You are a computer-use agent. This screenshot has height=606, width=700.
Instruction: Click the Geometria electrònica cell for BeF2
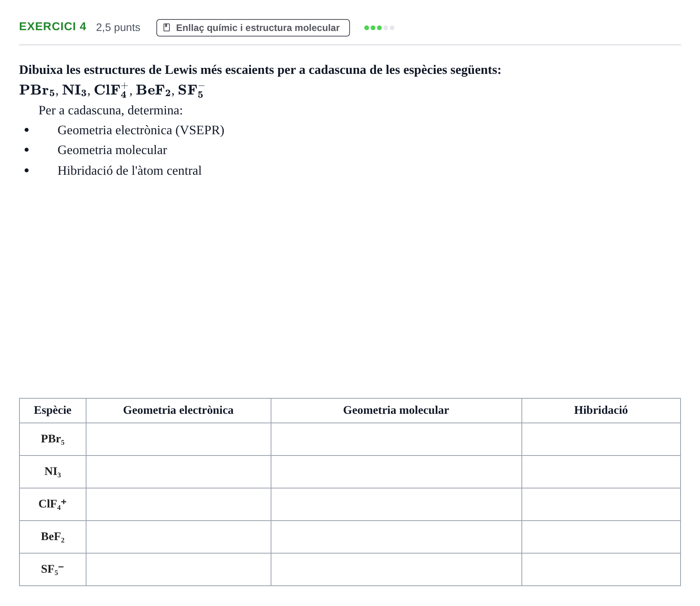click(x=179, y=537)
